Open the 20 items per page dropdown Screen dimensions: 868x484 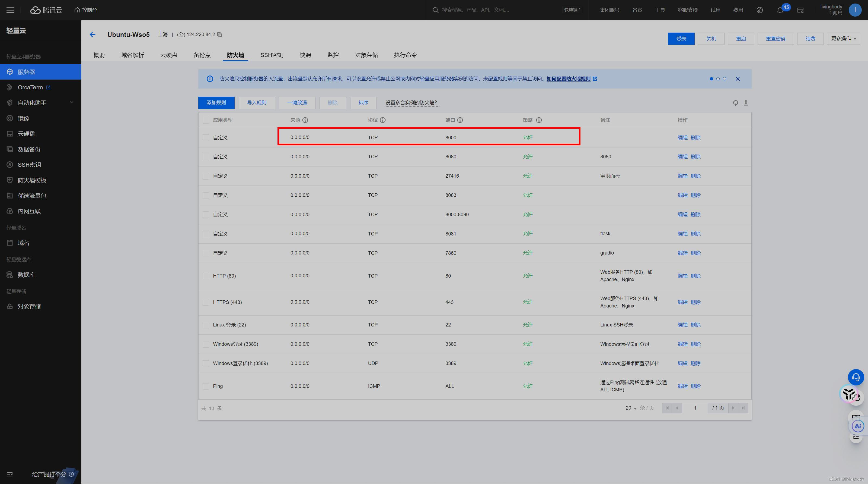pos(631,408)
